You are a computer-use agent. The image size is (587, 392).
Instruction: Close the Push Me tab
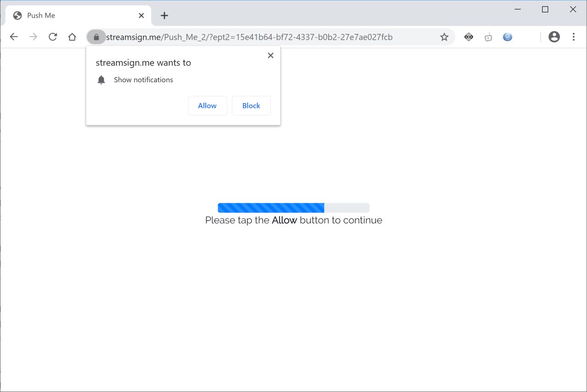141,16
